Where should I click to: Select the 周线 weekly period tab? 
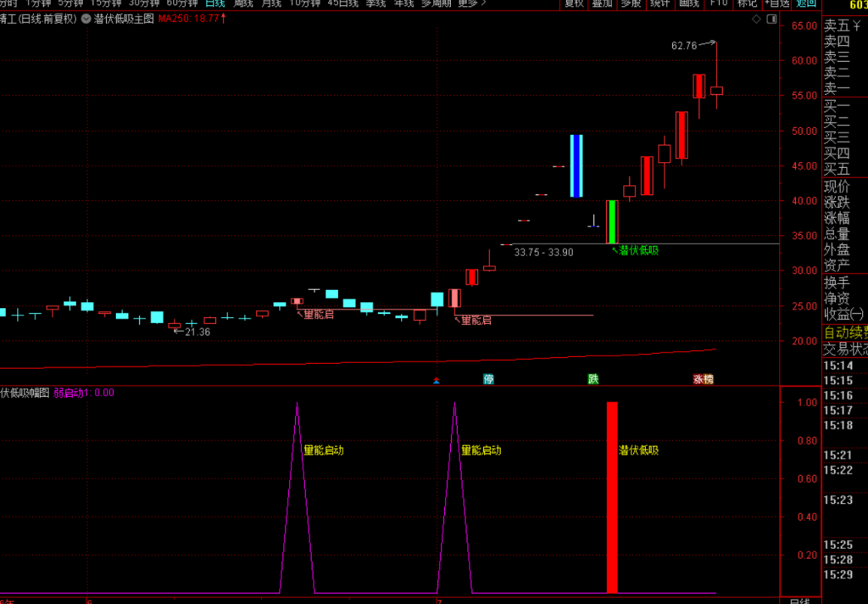pyautogui.click(x=243, y=3)
